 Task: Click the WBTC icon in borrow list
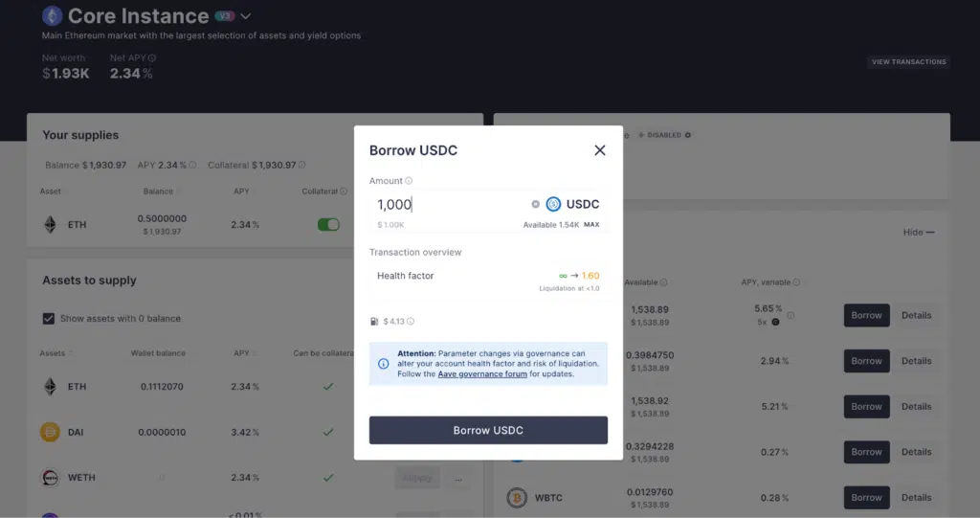(517, 497)
